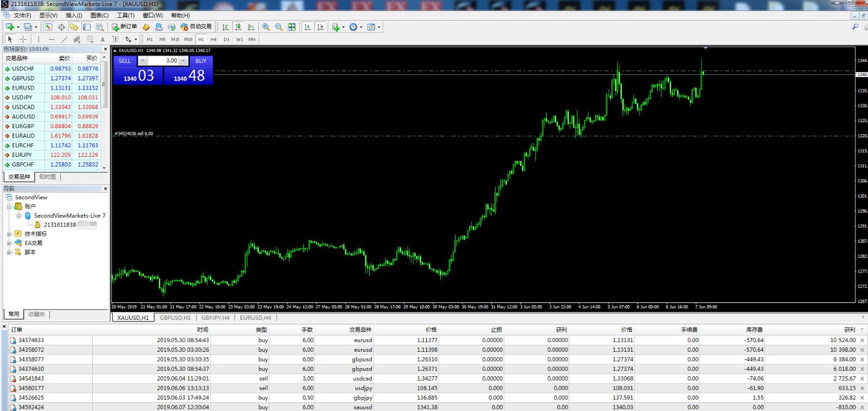Open the 工具(T) menu
This screenshot has height=411, width=868.
pyautogui.click(x=125, y=15)
